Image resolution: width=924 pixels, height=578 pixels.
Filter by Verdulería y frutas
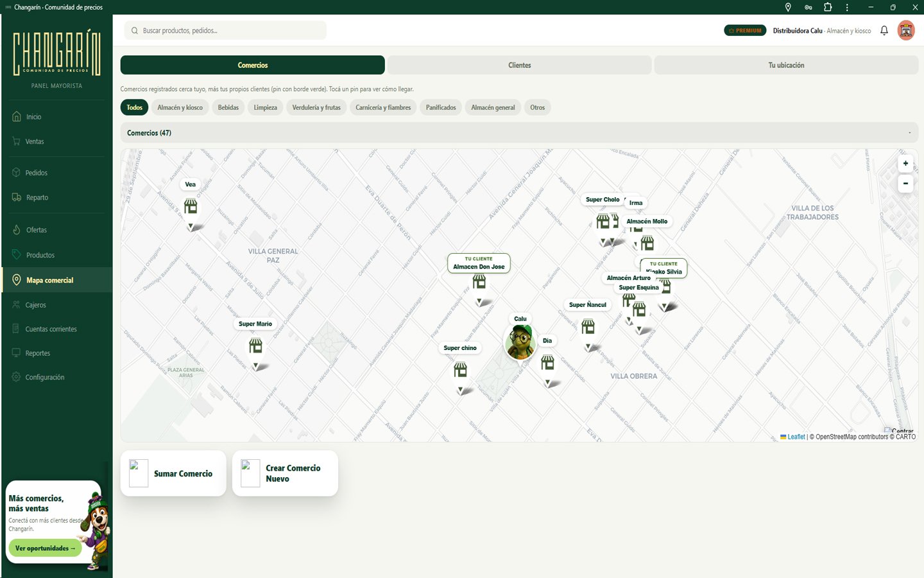(x=316, y=107)
